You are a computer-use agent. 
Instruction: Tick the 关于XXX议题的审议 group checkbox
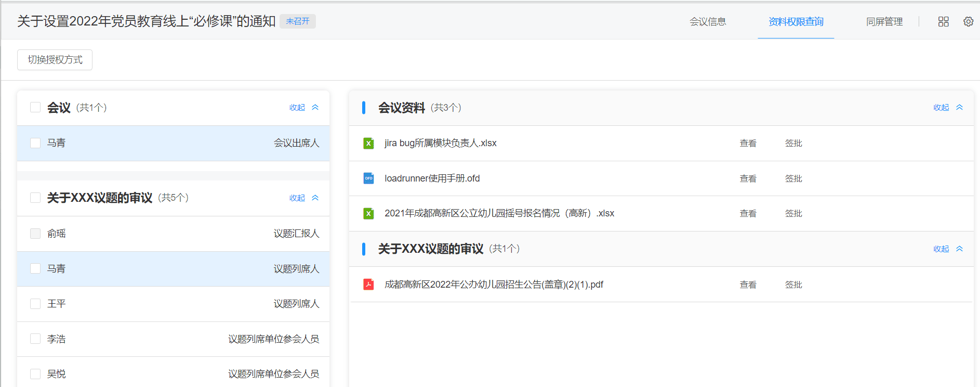click(x=35, y=198)
